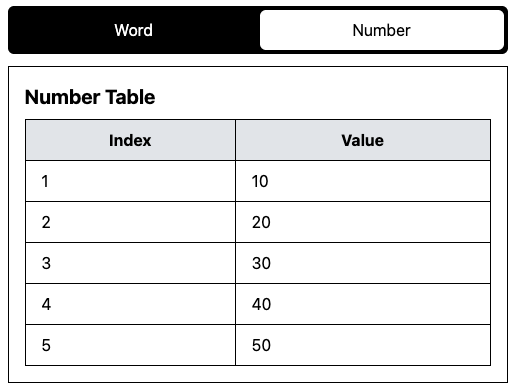Select index cell 3
The height and width of the screenshot is (389, 514).
coord(130,263)
